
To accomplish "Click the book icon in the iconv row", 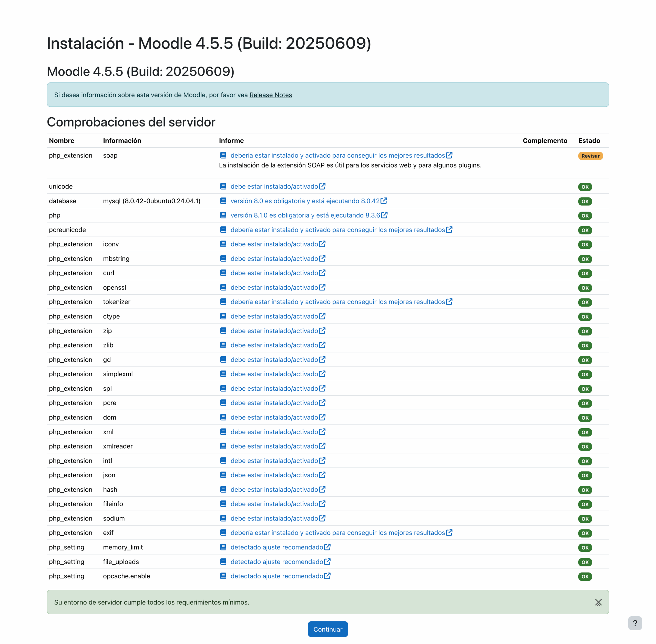I will point(223,244).
